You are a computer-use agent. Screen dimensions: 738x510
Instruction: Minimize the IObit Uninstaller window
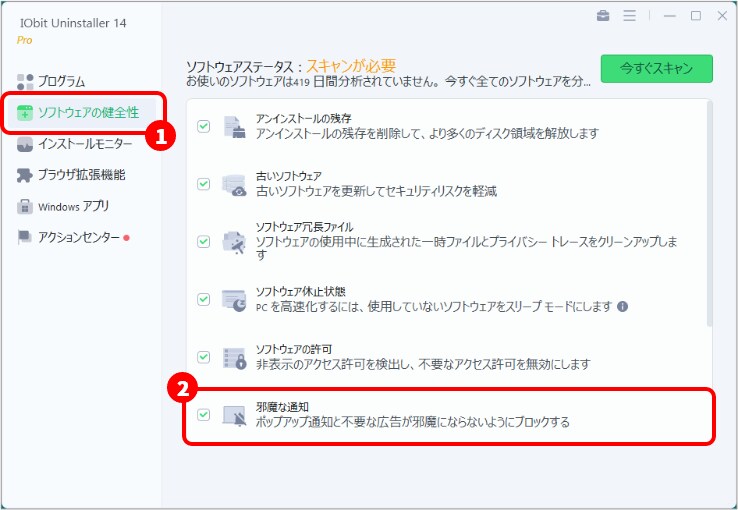click(x=670, y=16)
